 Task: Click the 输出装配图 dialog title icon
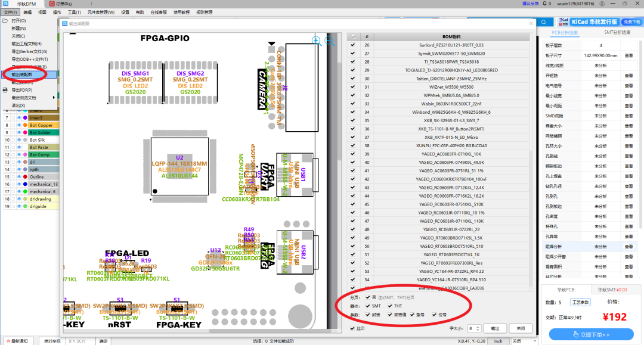coord(64,23)
